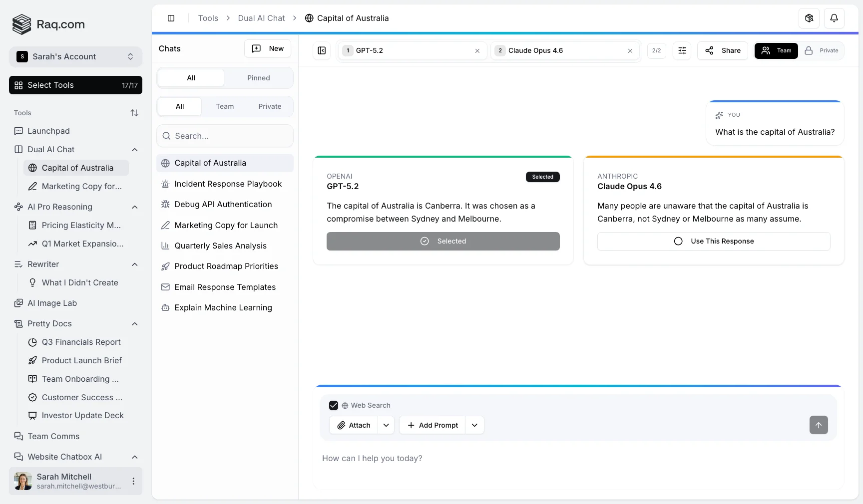Click the notifications bell icon

coord(834,18)
